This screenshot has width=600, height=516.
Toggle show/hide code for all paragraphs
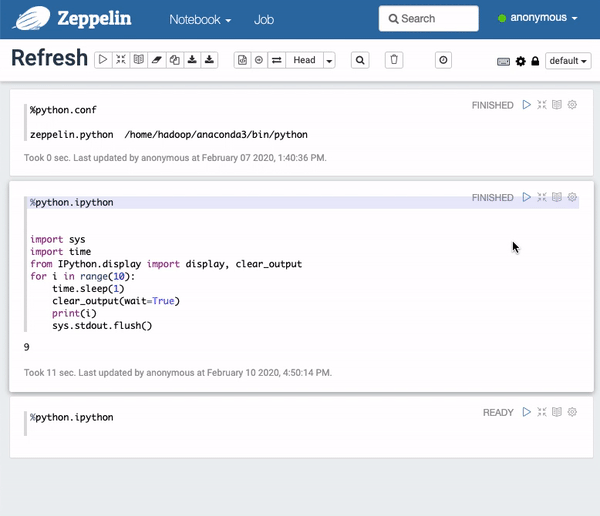click(121, 60)
